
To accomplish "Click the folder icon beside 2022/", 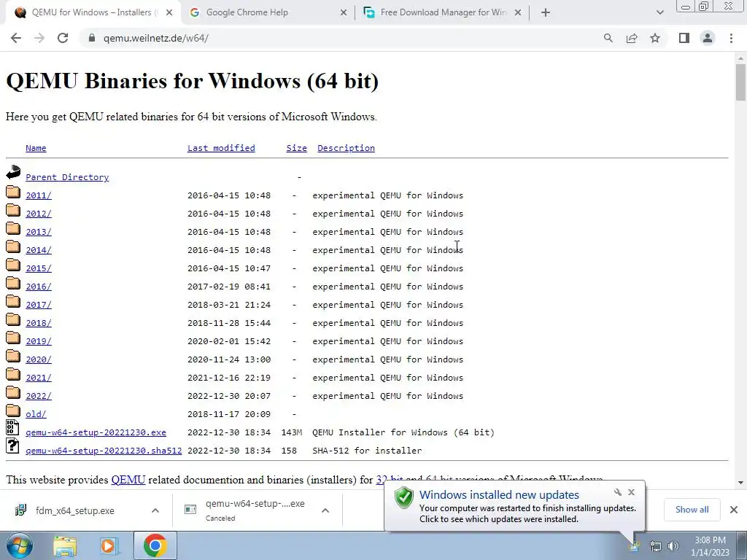I will (13, 392).
